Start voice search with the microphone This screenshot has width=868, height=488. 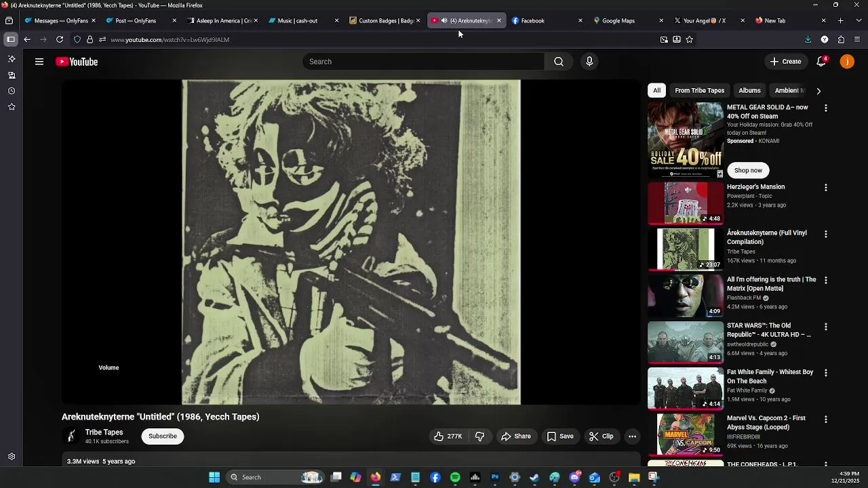point(589,62)
